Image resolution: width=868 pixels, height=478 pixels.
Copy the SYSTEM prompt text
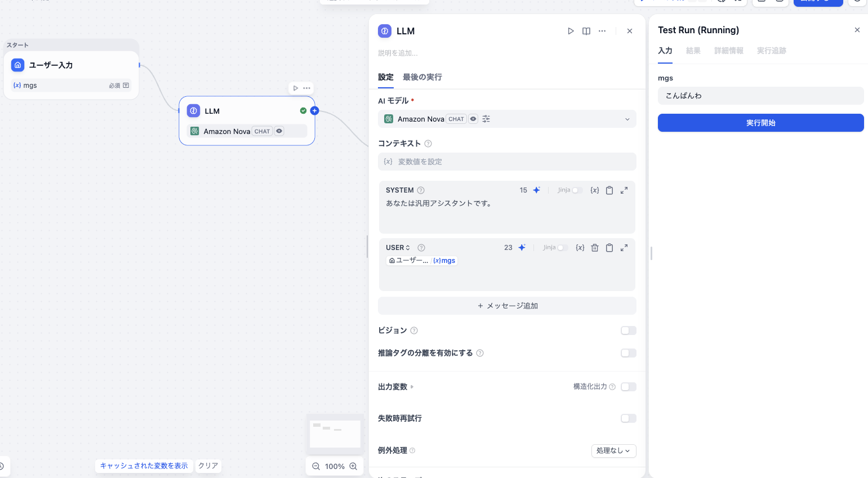pyautogui.click(x=609, y=190)
